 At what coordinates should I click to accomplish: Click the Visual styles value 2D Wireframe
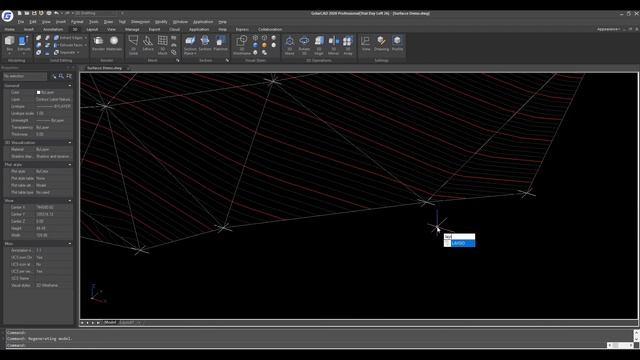[53, 285]
